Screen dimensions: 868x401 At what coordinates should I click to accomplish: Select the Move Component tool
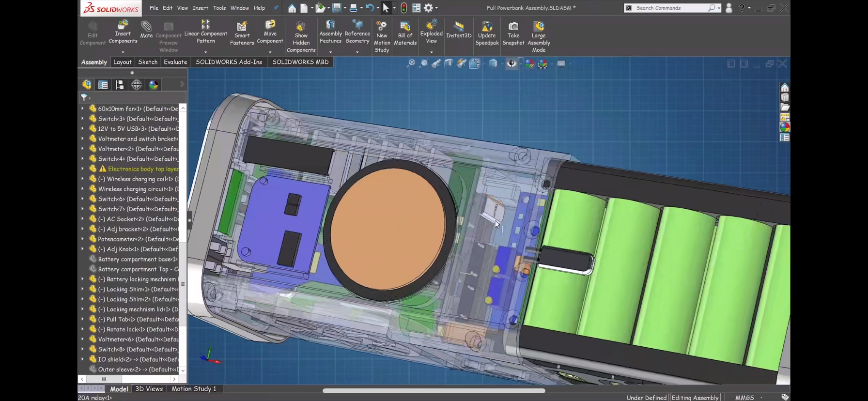point(270,32)
